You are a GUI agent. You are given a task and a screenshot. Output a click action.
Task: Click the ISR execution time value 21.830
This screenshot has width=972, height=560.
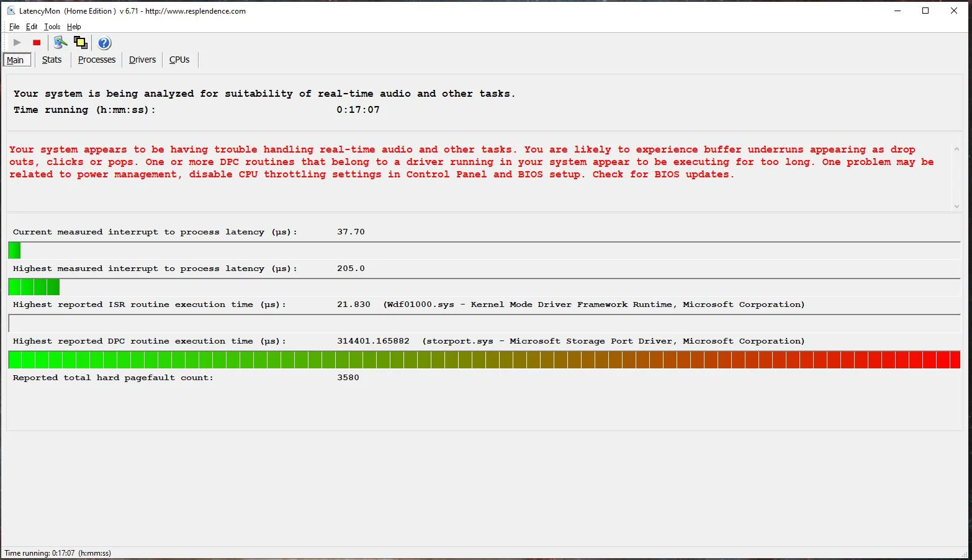tap(354, 304)
